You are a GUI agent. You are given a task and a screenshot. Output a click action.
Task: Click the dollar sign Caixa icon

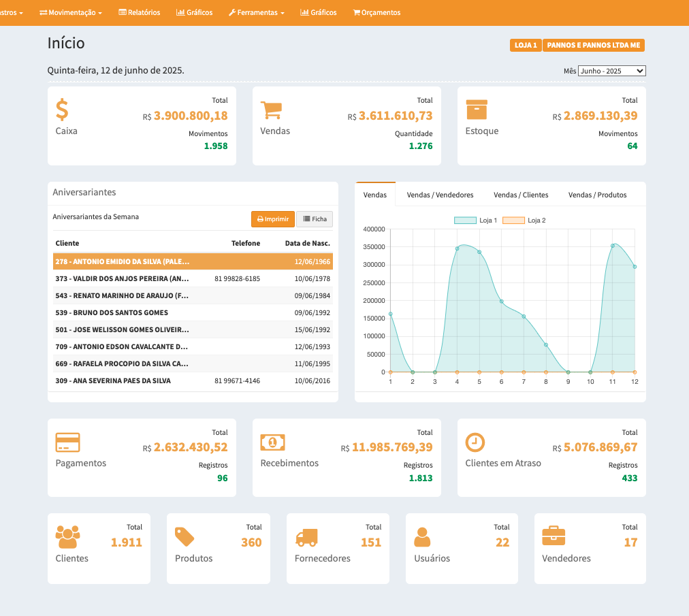62,110
